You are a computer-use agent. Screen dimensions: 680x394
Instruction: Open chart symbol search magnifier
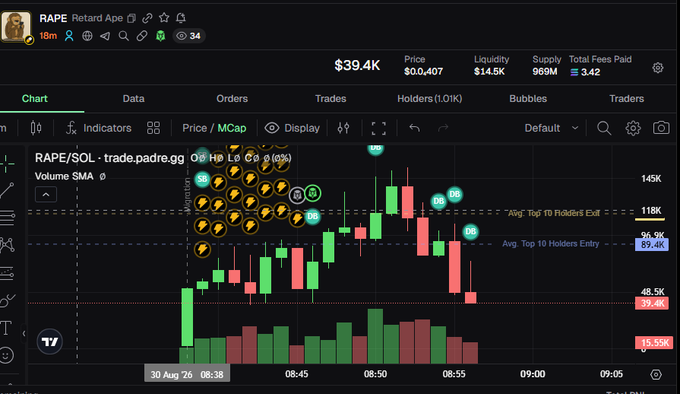(604, 128)
